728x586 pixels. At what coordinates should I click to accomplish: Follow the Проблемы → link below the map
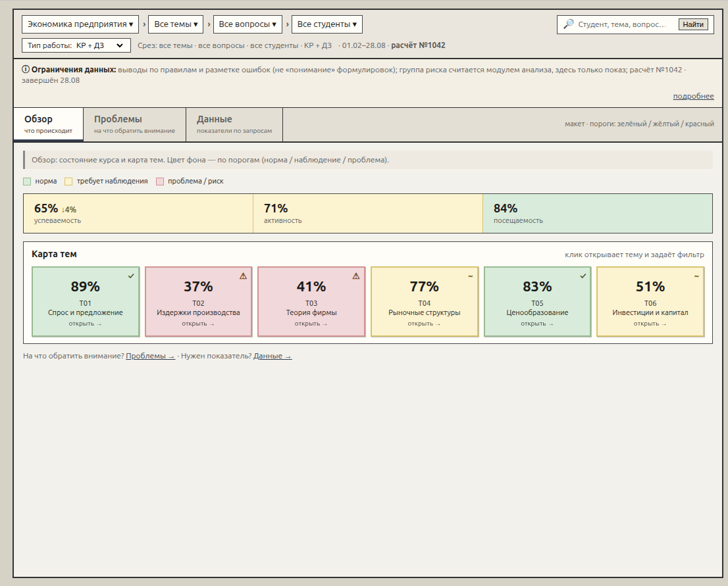[151, 356]
